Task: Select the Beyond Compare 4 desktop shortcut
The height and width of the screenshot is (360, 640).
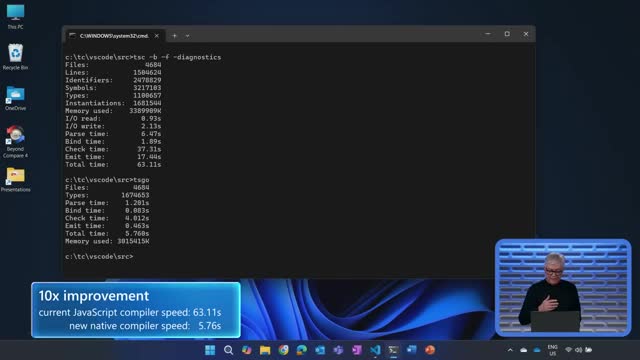Action: coord(16,142)
